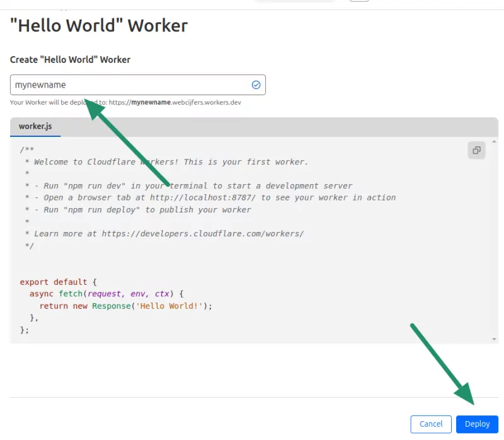Viewport: 504px width, 440px height.
Task: Cancel the worker creation
Action: click(x=431, y=424)
